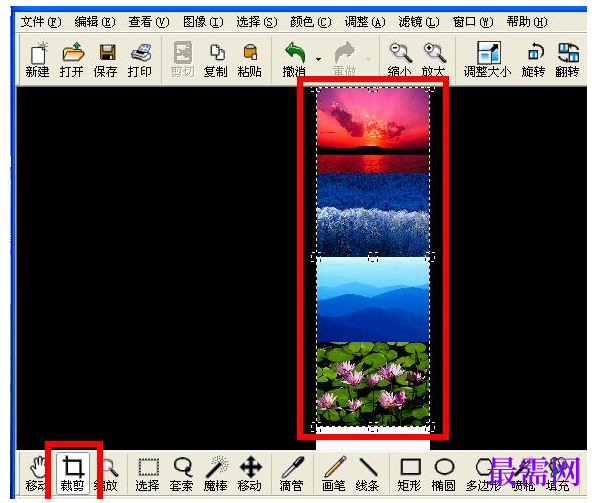Viewport: 599px width, 503px height.
Task: Select the 套索 lasso tool
Action: (182, 474)
